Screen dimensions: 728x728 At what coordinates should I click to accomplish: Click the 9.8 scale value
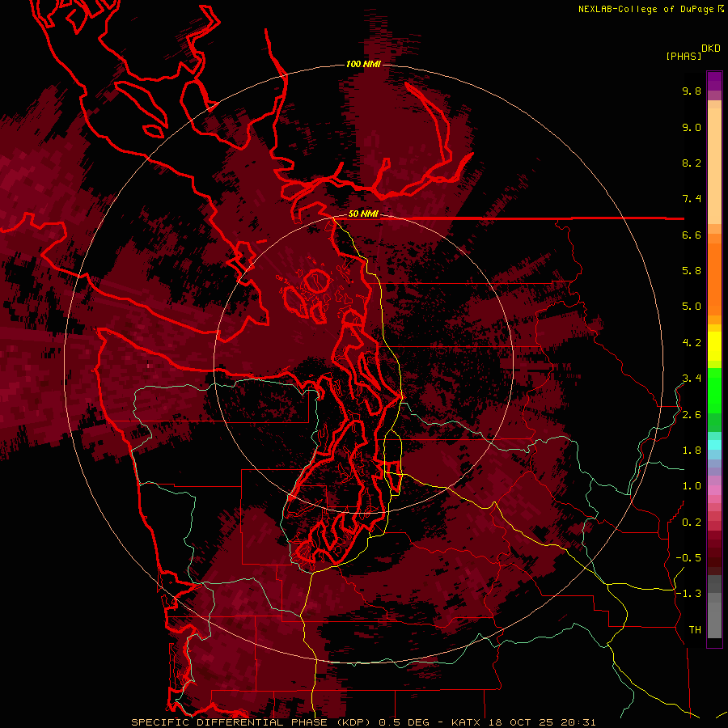click(x=692, y=91)
